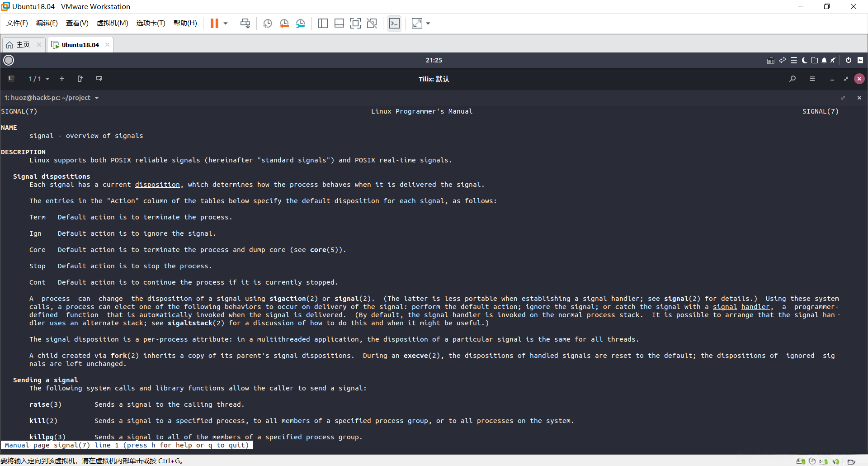Image resolution: width=868 pixels, height=466 pixels.
Task: Close the Tilix terminal pane
Action: tap(859, 98)
